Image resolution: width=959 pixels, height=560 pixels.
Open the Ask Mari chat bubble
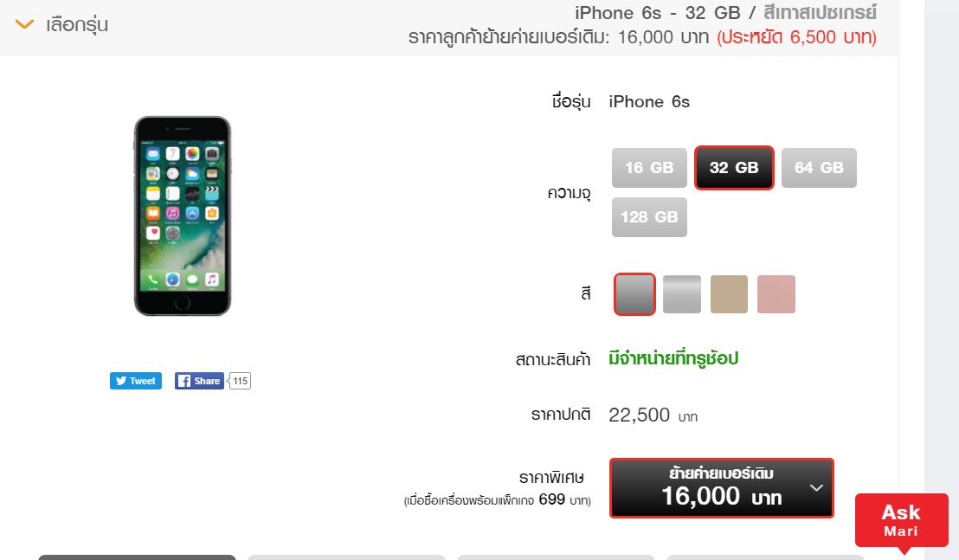pos(902,520)
